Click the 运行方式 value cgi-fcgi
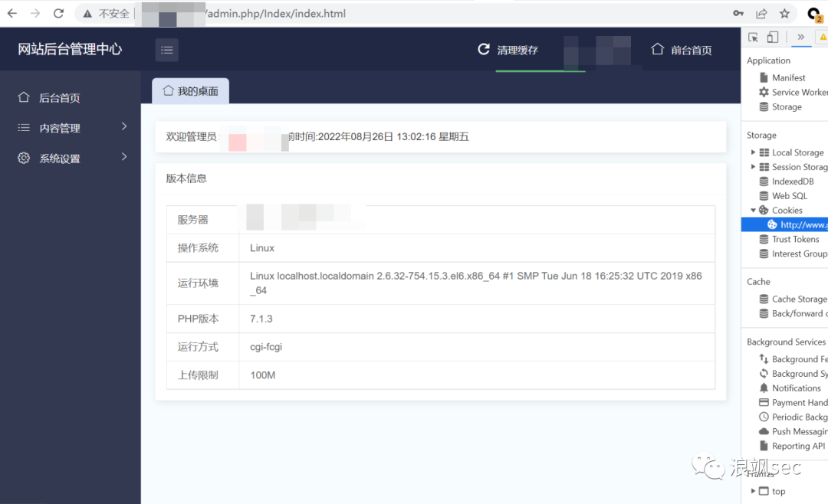 [x=266, y=347]
